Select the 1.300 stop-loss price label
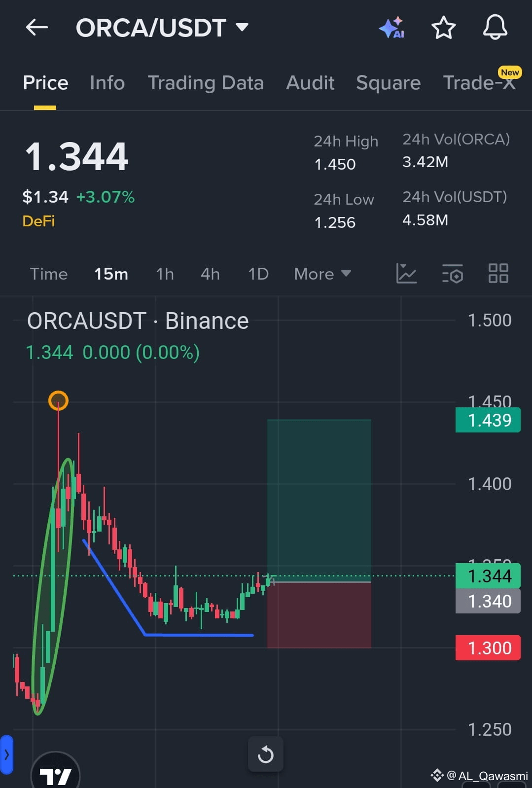Screen dimensions: 532x788 tap(488, 647)
